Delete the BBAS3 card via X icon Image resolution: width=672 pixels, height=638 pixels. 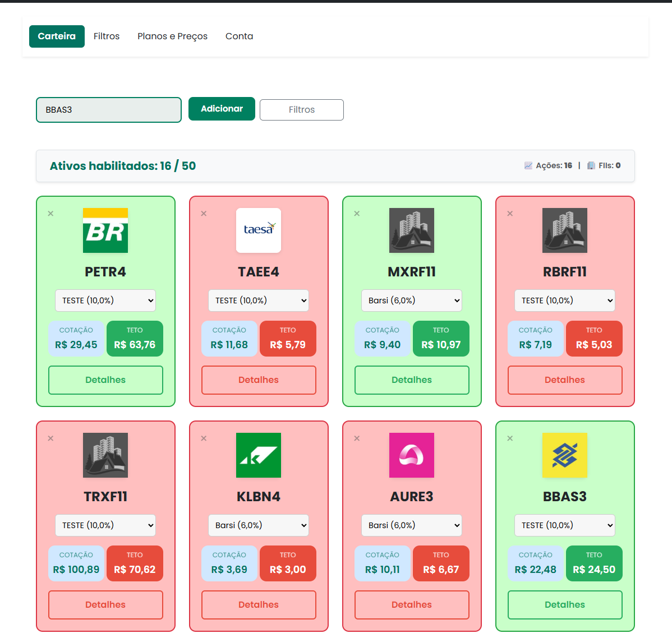pyautogui.click(x=510, y=438)
